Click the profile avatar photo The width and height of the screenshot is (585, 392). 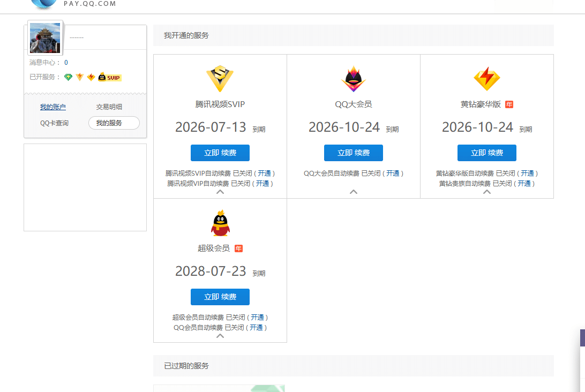pyautogui.click(x=45, y=37)
